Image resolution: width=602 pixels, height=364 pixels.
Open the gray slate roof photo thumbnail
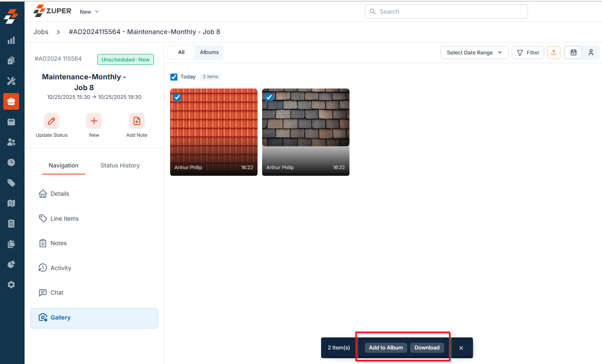point(306,132)
